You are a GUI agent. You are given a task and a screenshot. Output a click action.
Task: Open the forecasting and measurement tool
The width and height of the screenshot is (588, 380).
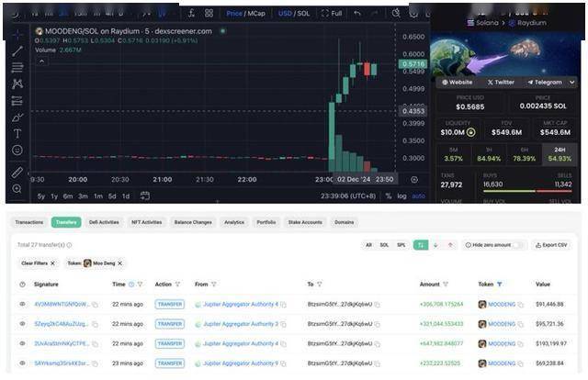17,101
